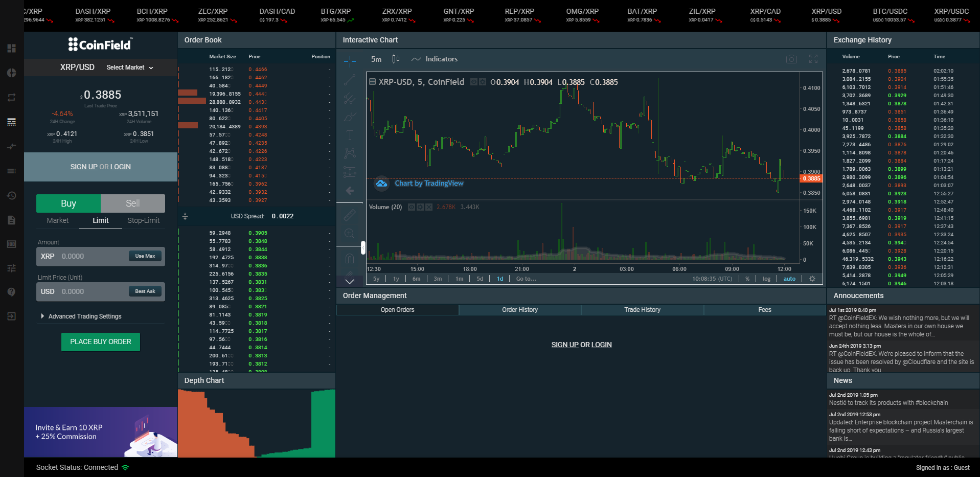This screenshot has height=477, width=980.
Task: Hide the Volume indicator using eye icon
Action: [x=412, y=207]
